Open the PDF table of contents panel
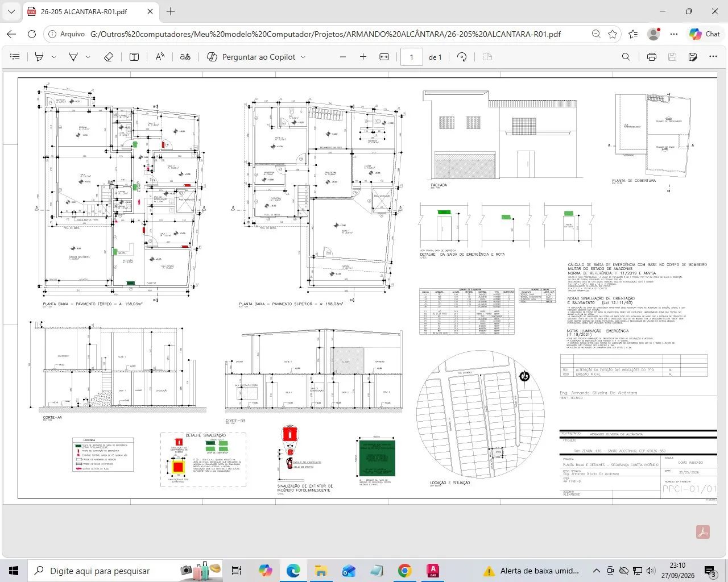The width and height of the screenshot is (728, 582). click(15, 57)
